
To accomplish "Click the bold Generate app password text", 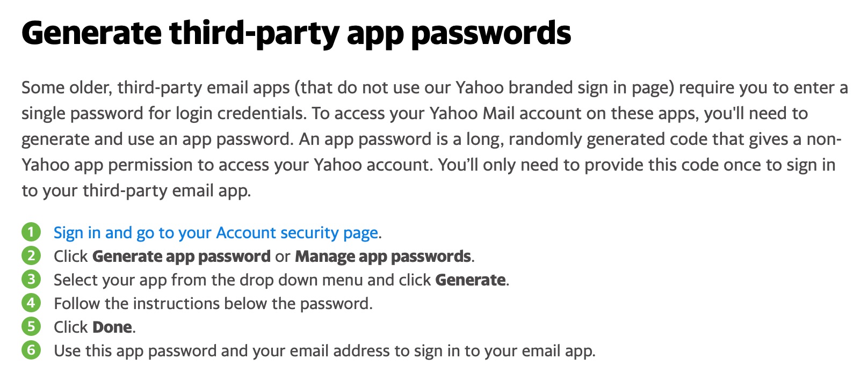I will click(182, 257).
